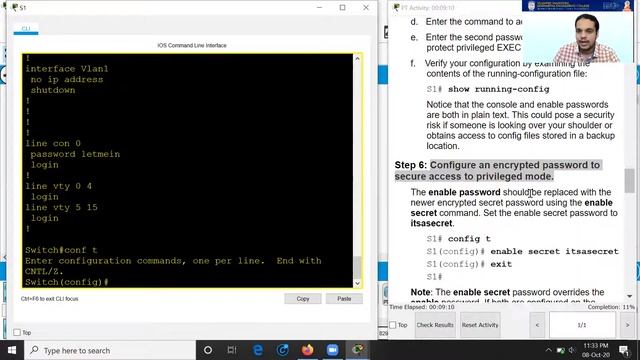Open Firefox from the taskbar

point(308,350)
